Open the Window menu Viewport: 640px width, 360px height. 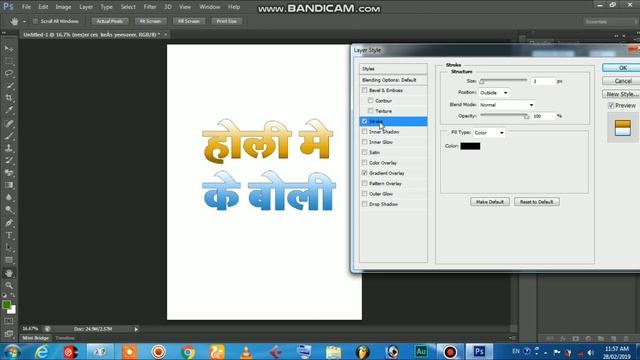tap(210, 7)
